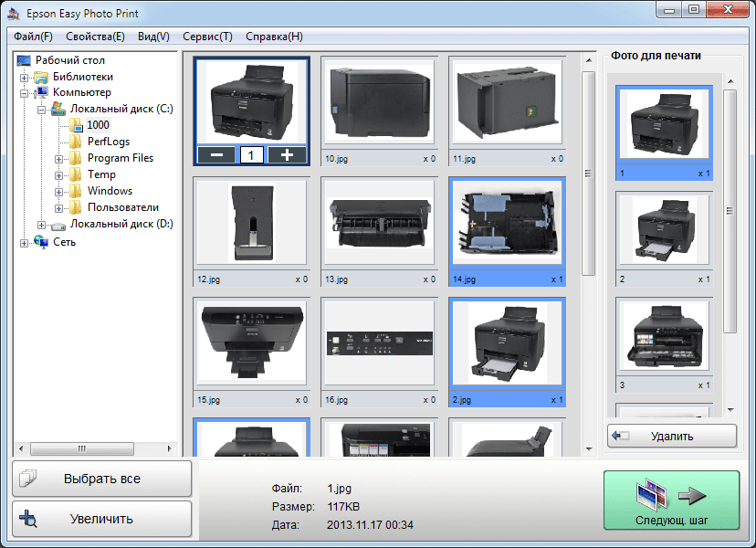Select the 2.jpg thumbnail
This screenshot has height=548, width=756.
508,353
